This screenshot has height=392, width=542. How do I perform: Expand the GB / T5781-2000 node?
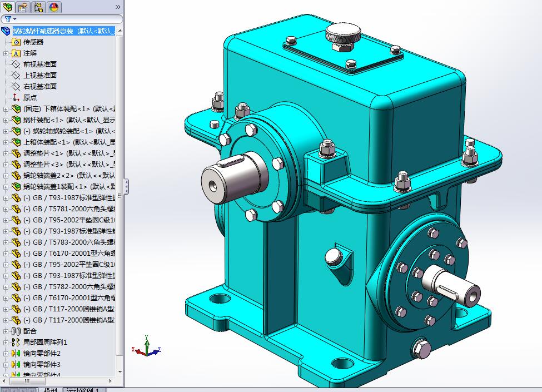coord(6,209)
